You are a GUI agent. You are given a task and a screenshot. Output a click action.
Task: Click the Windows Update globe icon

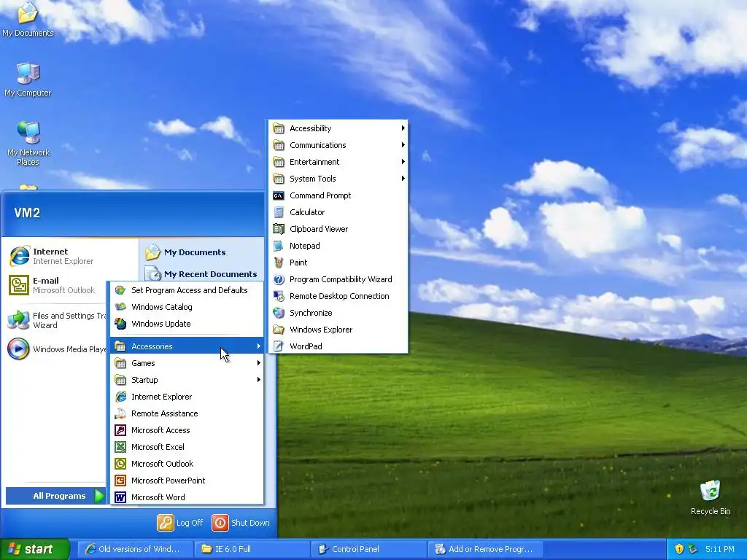pyautogui.click(x=120, y=324)
